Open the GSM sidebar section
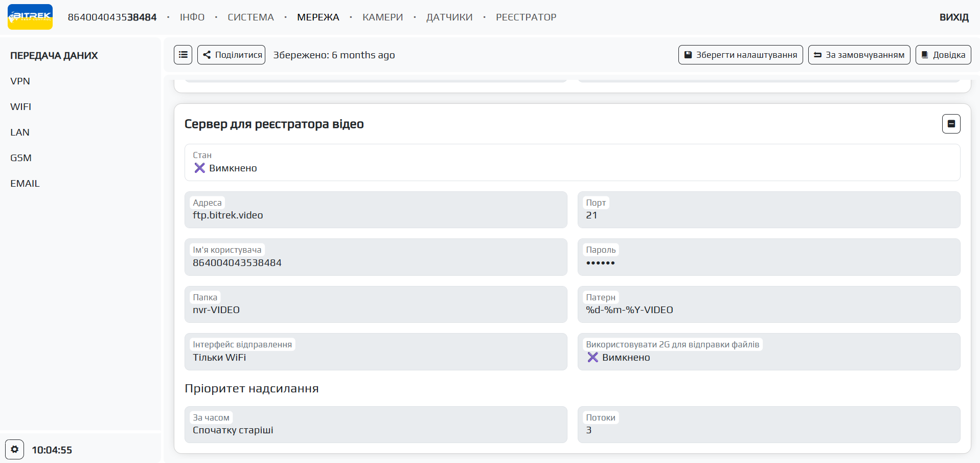This screenshot has height=463, width=980. 21,158
